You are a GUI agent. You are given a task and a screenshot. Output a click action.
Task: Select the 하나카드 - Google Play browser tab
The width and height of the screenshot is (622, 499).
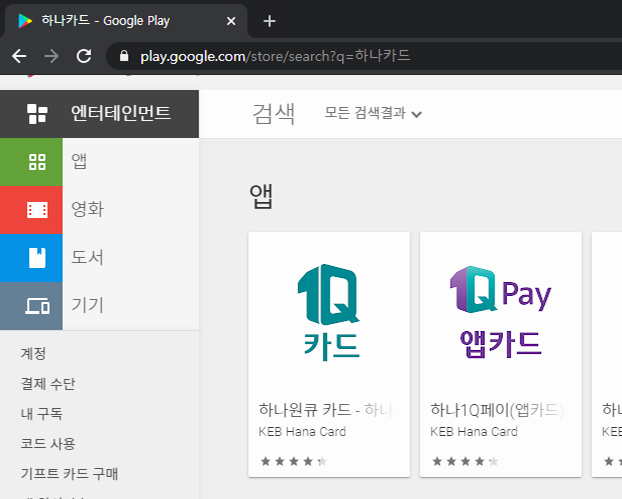coord(125,21)
